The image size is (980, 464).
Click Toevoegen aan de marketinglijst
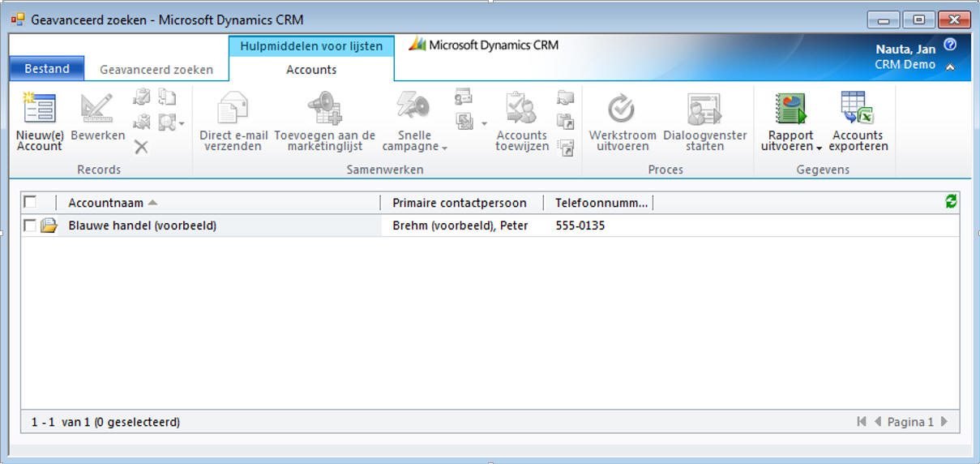coord(324,122)
